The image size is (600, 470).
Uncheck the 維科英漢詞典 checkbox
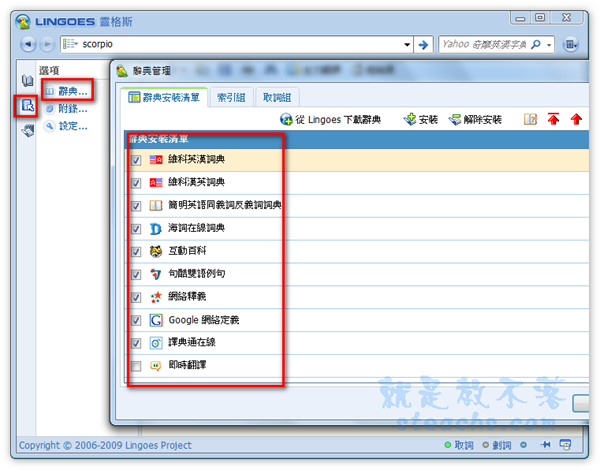(136, 160)
